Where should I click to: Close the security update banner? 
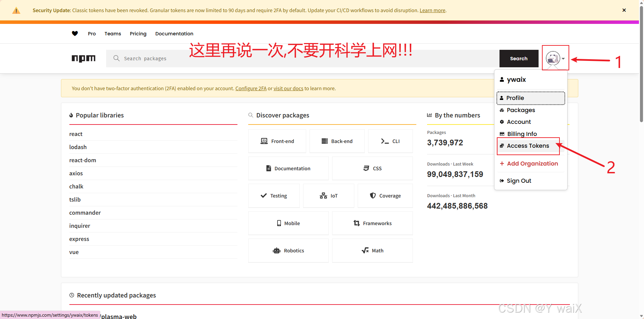pyautogui.click(x=624, y=10)
